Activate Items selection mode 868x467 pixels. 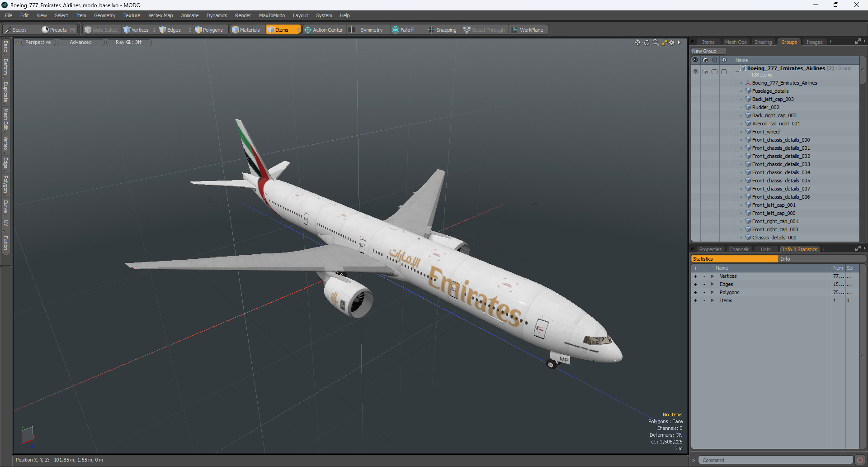(x=283, y=30)
